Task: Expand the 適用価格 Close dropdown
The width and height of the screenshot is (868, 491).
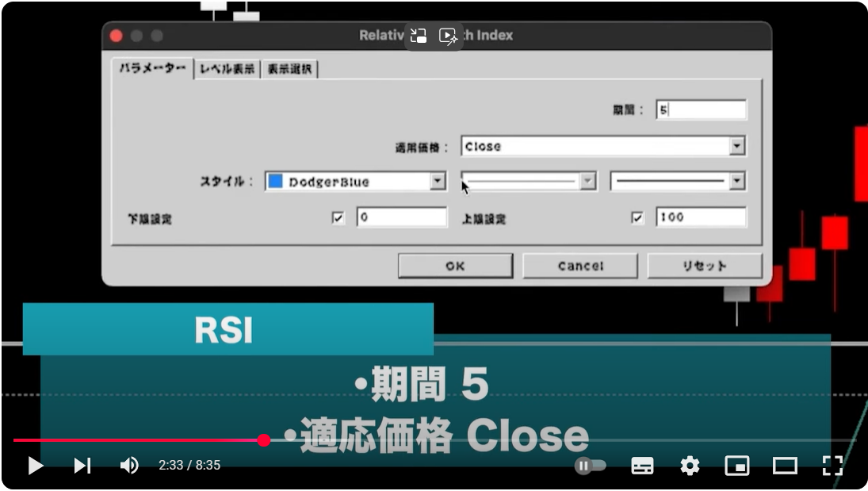Action: 737,147
